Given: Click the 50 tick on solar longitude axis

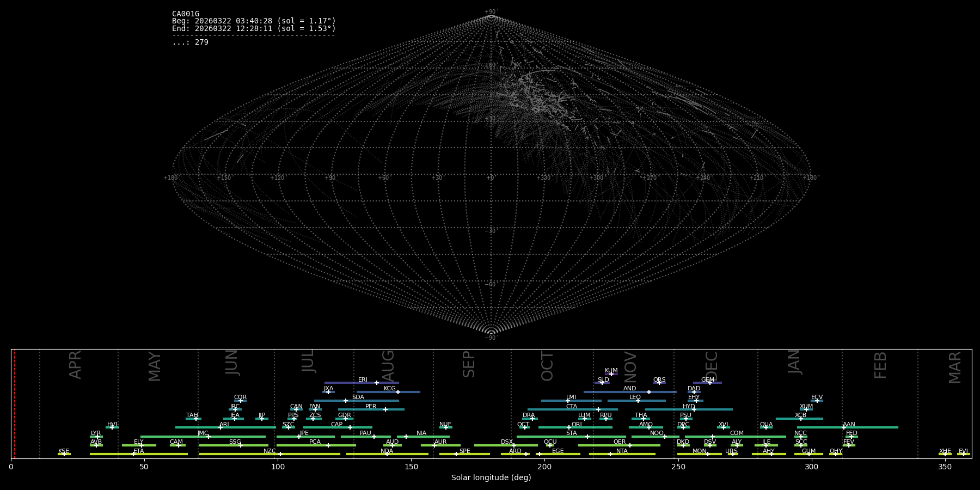Looking at the screenshot, I should (144, 467).
